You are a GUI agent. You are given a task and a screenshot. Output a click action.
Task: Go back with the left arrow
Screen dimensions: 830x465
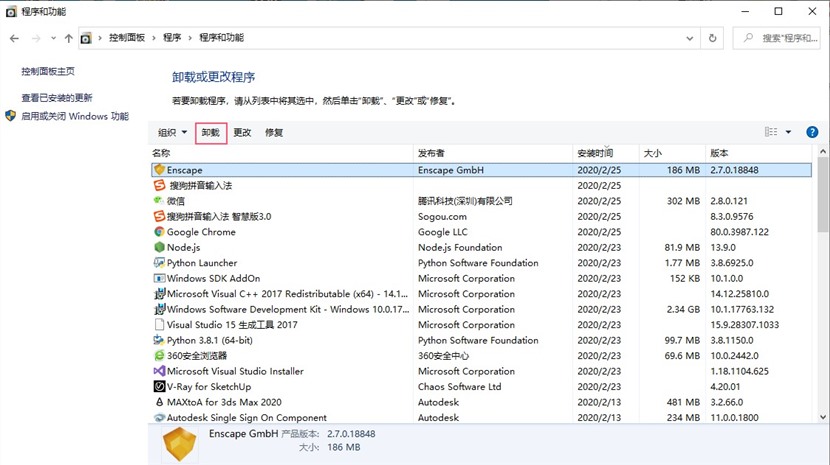tap(14, 38)
